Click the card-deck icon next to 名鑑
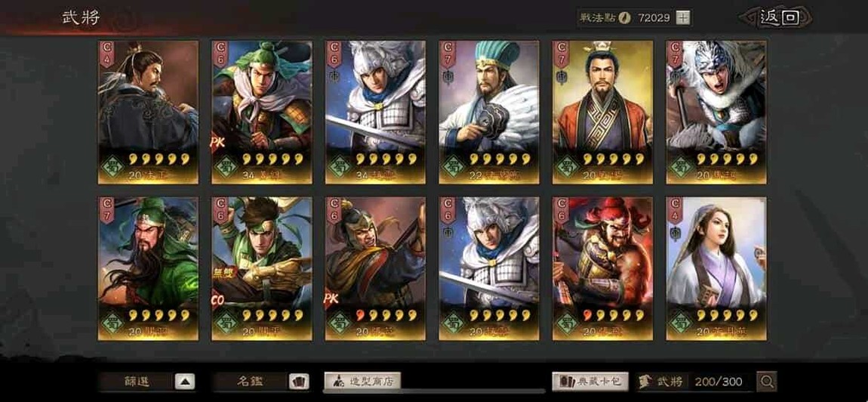868x402 pixels. point(299,382)
